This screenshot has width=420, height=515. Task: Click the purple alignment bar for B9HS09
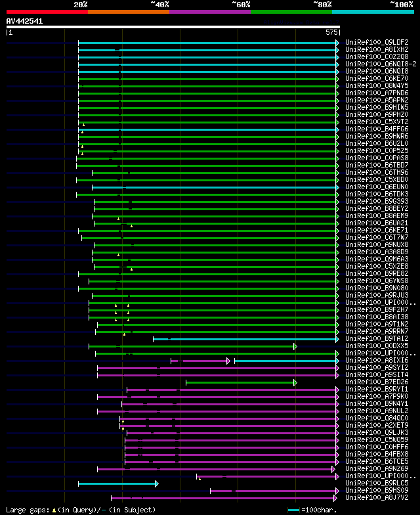(x=274, y=491)
